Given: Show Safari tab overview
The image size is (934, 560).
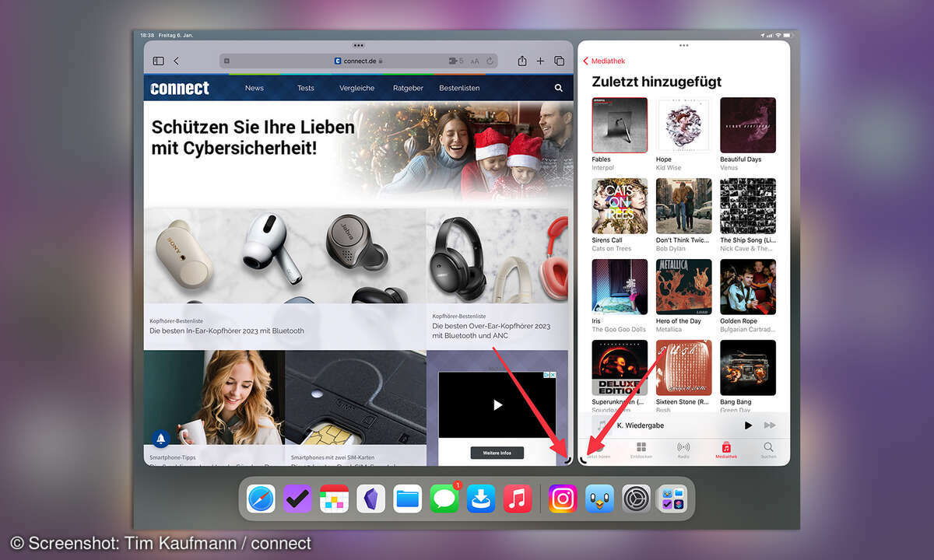Looking at the screenshot, I should coord(559,61).
